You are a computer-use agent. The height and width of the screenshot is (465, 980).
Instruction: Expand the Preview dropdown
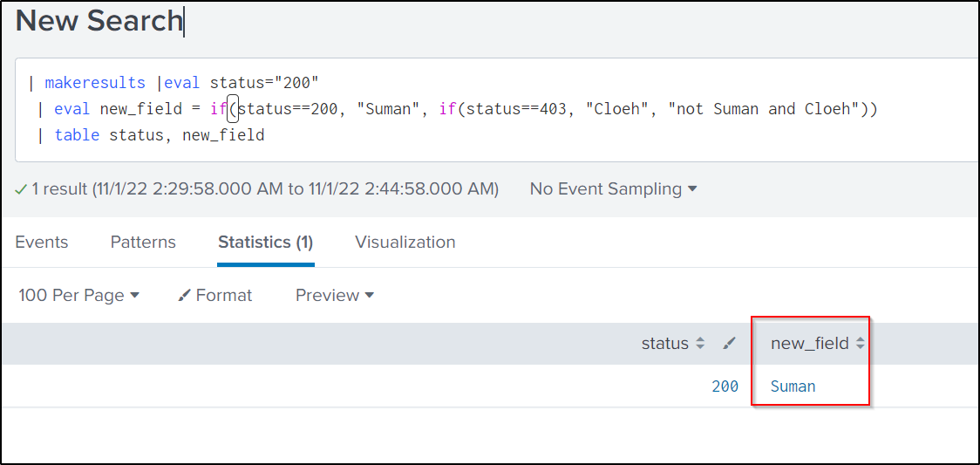click(334, 296)
